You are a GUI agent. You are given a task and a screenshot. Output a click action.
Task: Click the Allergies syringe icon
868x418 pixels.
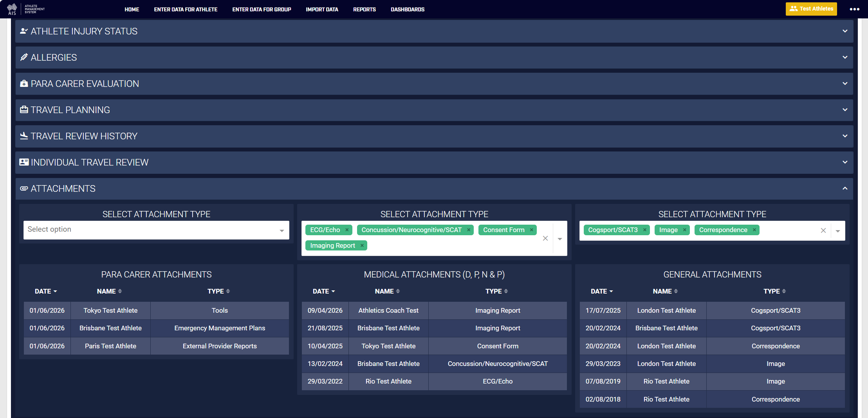24,57
